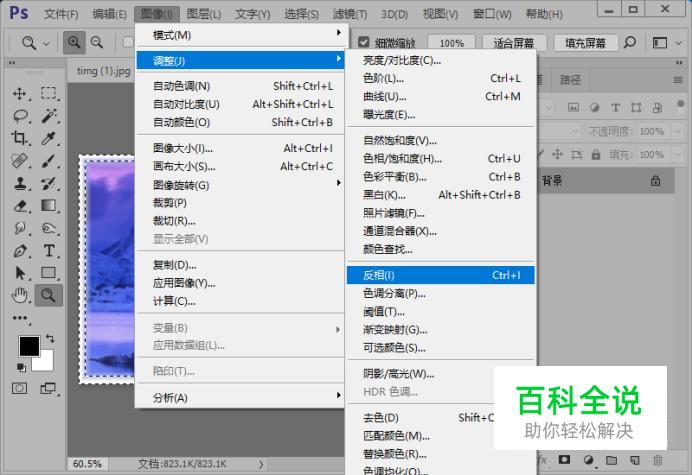The image size is (692, 475).
Task: Toggle the layer filter on/off switch
Action: (x=680, y=106)
